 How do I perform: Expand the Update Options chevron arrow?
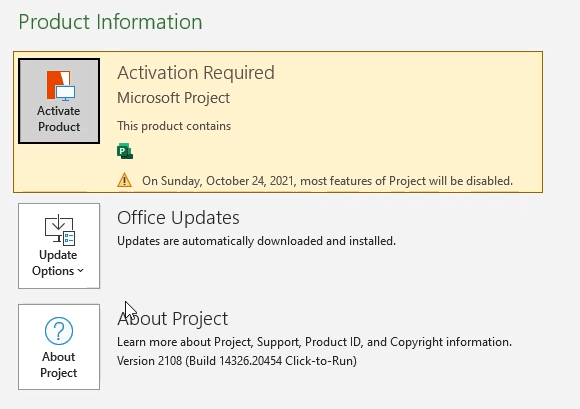pos(81,271)
